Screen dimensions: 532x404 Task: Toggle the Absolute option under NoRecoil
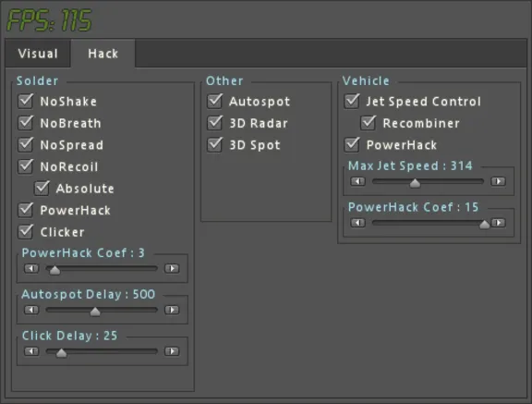coord(42,188)
